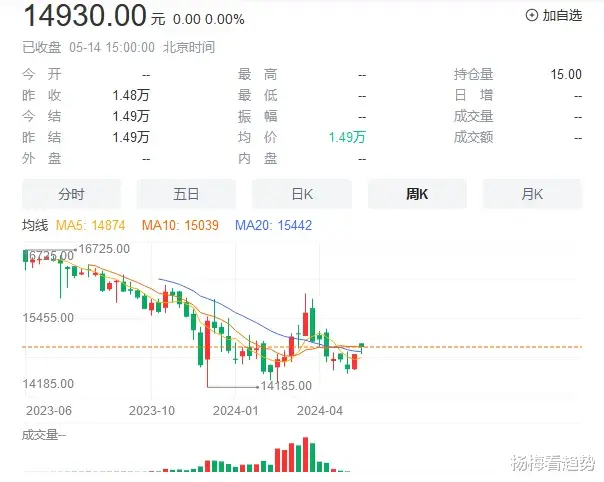This screenshot has width=604, height=482.
Task: Switch to the 五日 chart tab
Action: [186, 194]
